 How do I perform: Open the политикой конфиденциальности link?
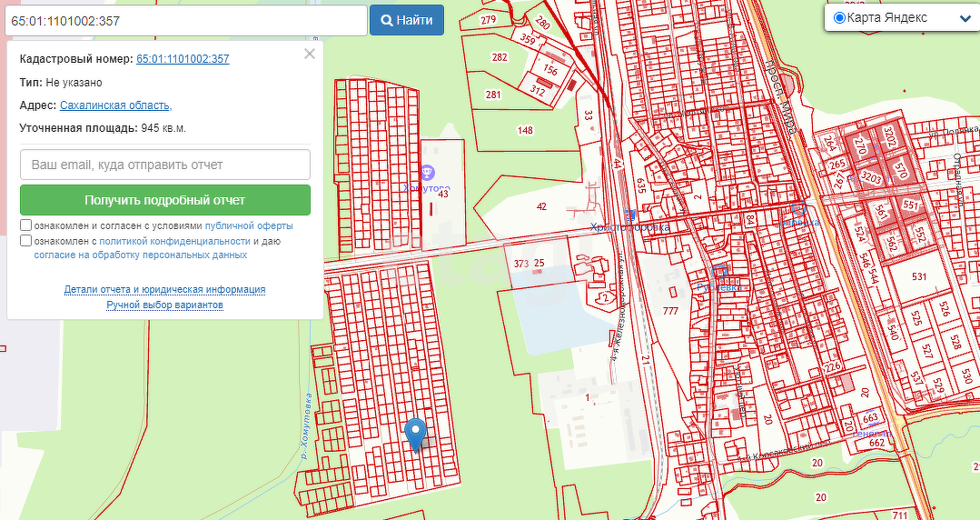174,241
